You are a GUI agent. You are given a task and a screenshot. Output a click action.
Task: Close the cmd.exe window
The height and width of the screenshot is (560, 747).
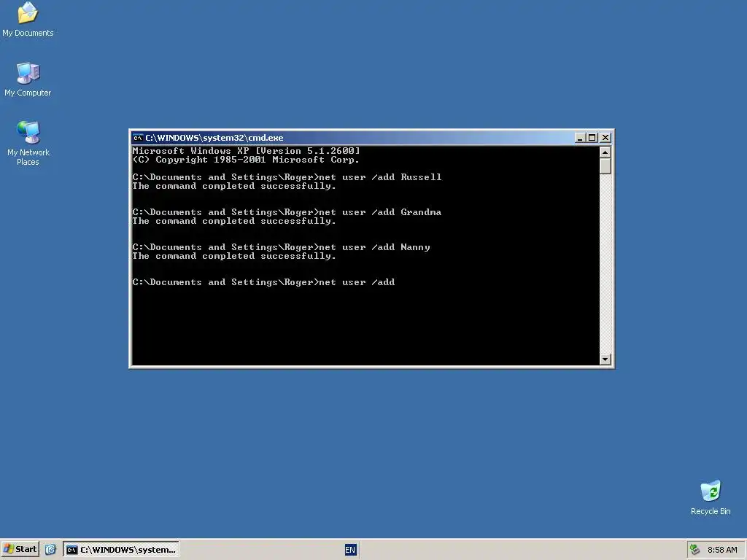605,138
